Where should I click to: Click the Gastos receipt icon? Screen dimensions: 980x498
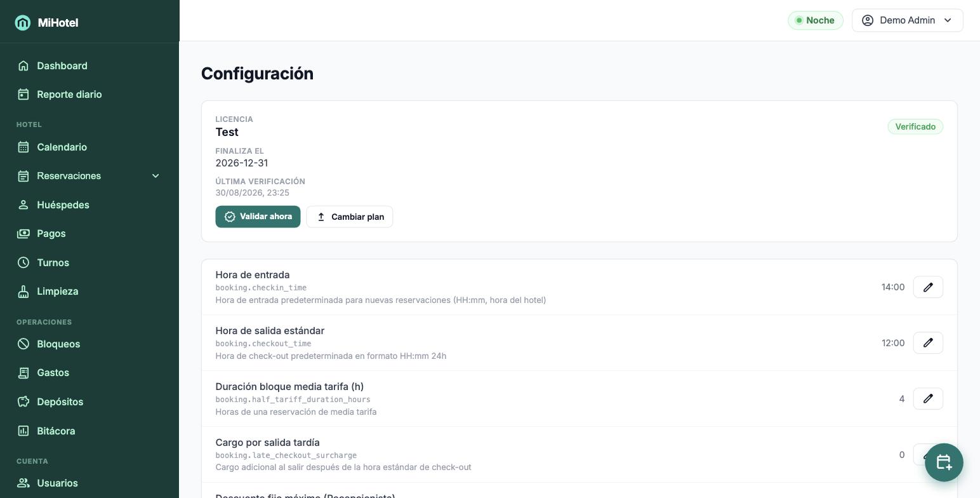click(23, 373)
